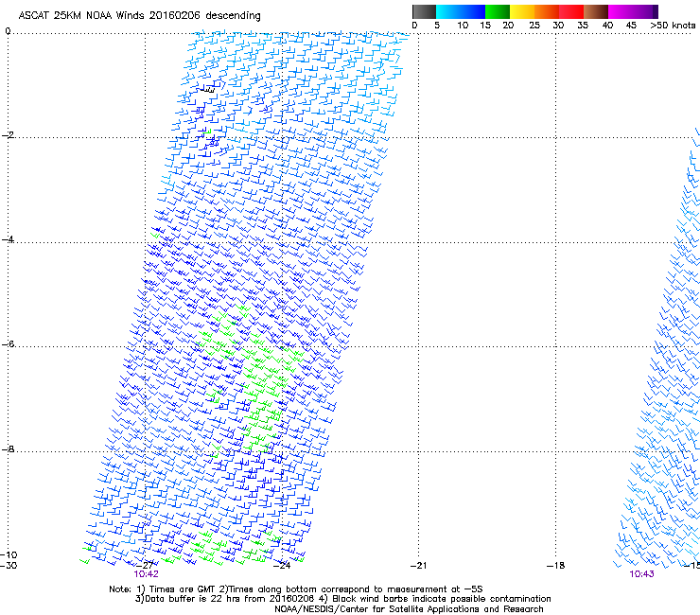
Task: Click the '>50 knots' legend label
Action: pyautogui.click(x=673, y=25)
